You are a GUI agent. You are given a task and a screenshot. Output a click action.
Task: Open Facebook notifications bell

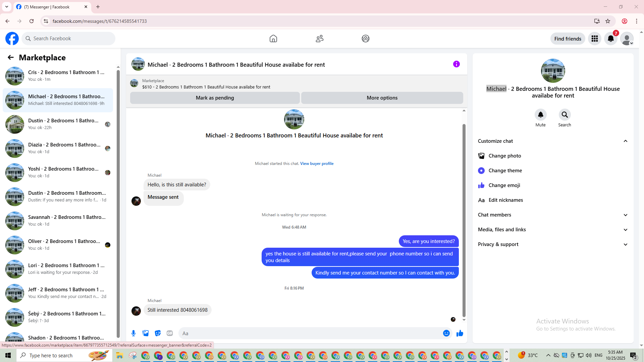pos(610,39)
